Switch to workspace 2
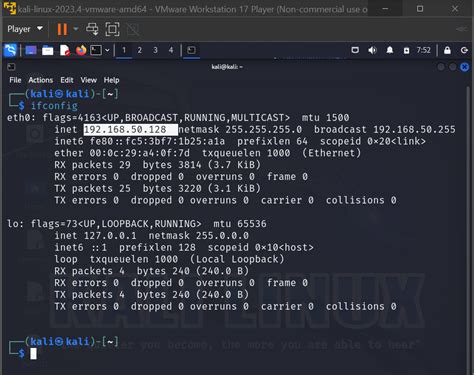 (140, 50)
